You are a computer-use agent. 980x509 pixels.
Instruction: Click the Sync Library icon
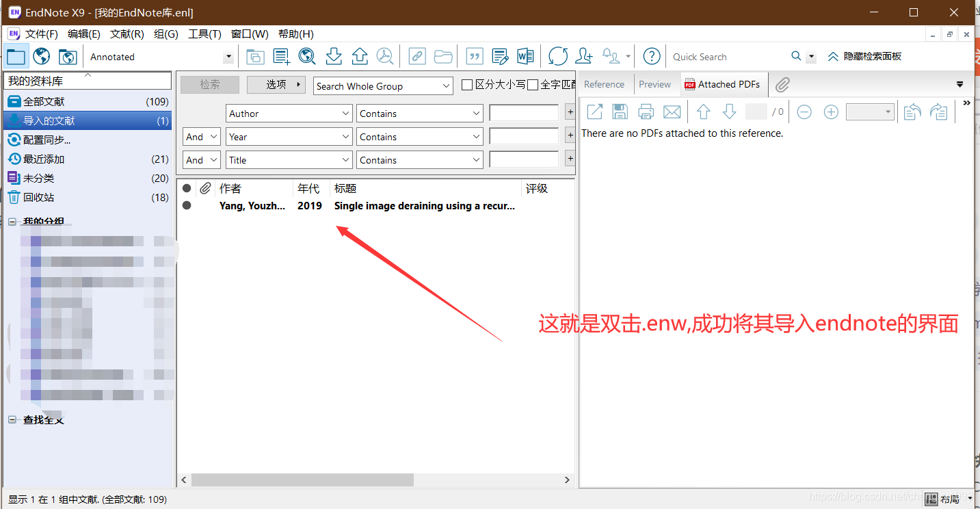pos(558,56)
